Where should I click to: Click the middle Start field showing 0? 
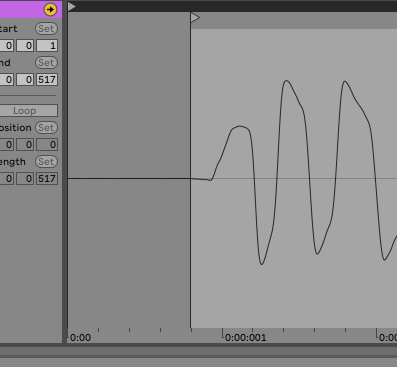[25, 46]
